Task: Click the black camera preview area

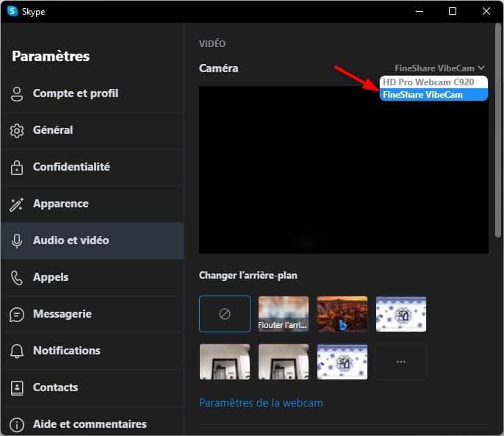Action: 344,170
